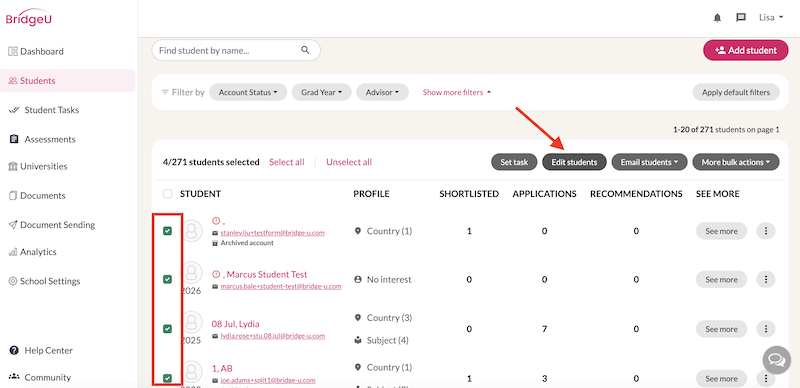Image resolution: width=800 pixels, height=388 pixels.
Task: Click the BridgeU logo
Action: tap(29, 17)
